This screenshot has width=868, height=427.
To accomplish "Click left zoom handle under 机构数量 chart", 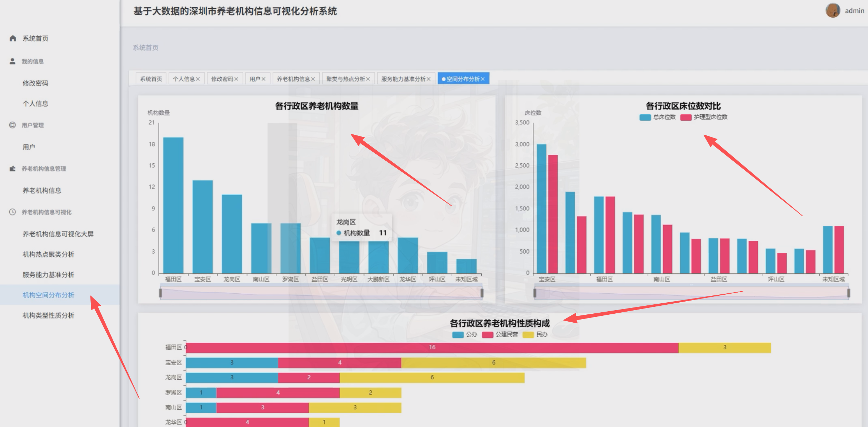I will (x=161, y=293).
